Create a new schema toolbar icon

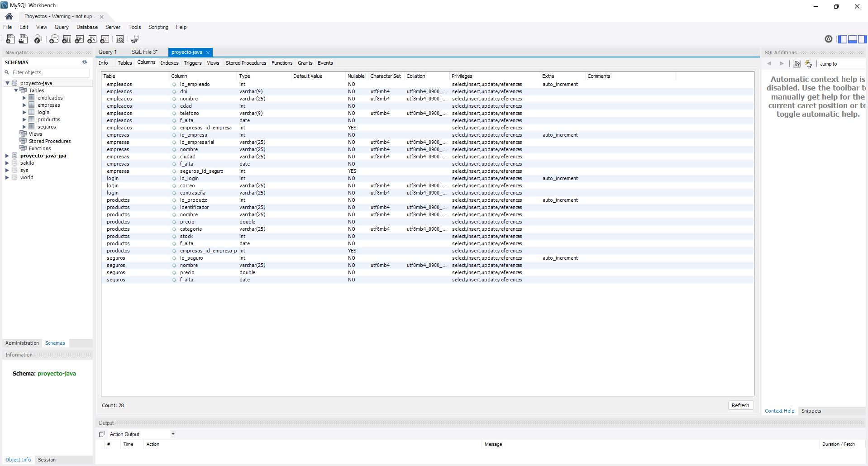[x=54, y=39]
